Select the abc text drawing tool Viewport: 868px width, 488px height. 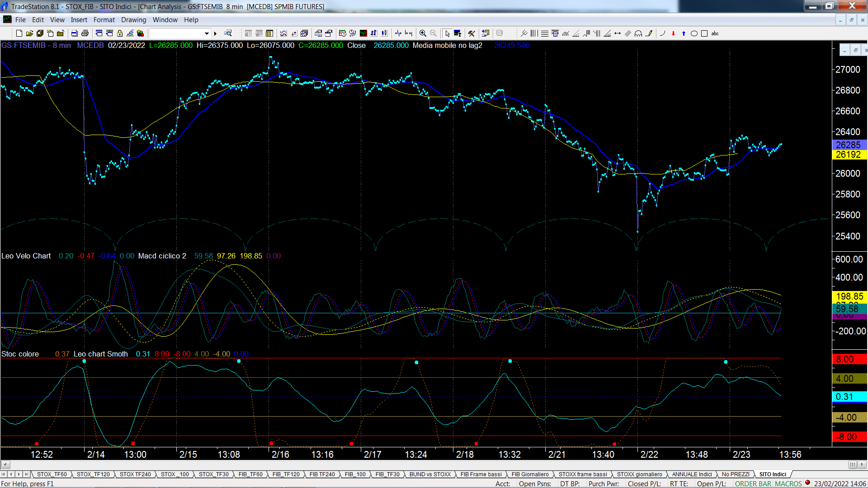pos(715,33)
